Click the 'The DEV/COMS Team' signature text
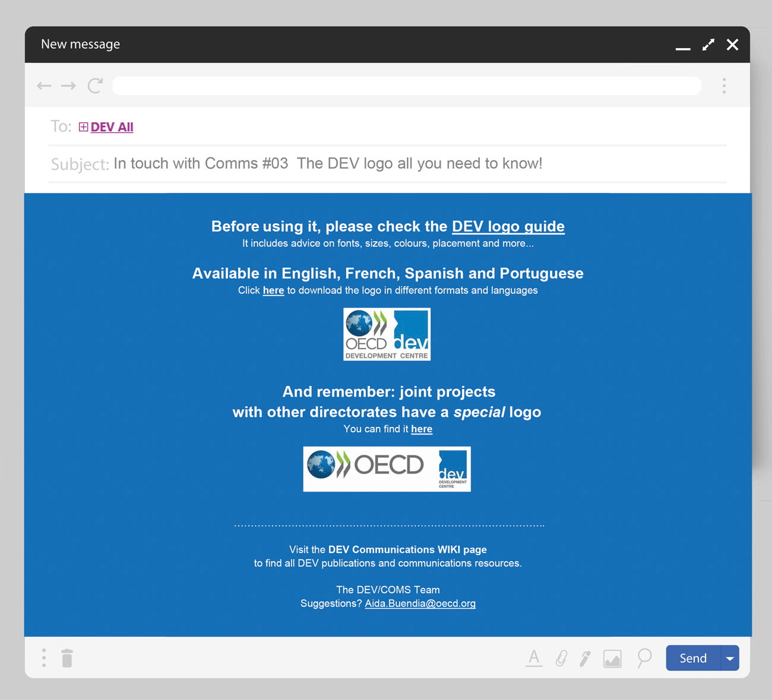This screenshot has height=700, width=772. tap(388, 590)
